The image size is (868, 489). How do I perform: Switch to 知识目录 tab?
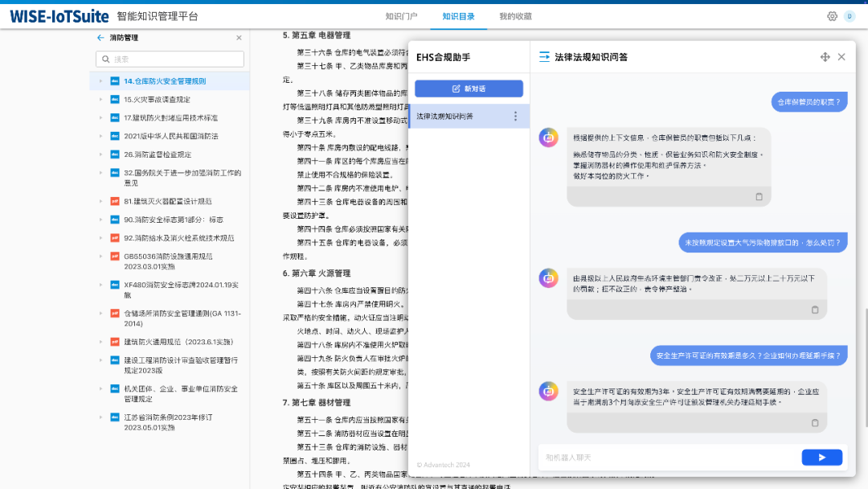tap(458, 17)
